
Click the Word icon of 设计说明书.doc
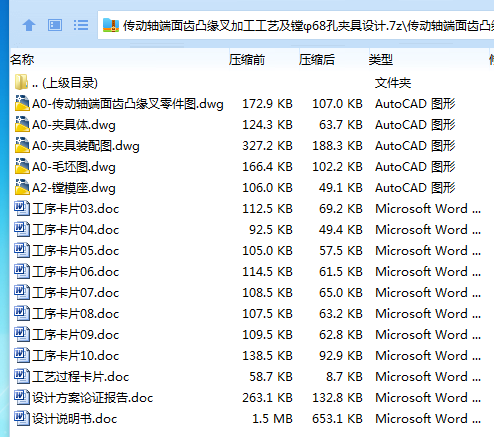[22, 418]
